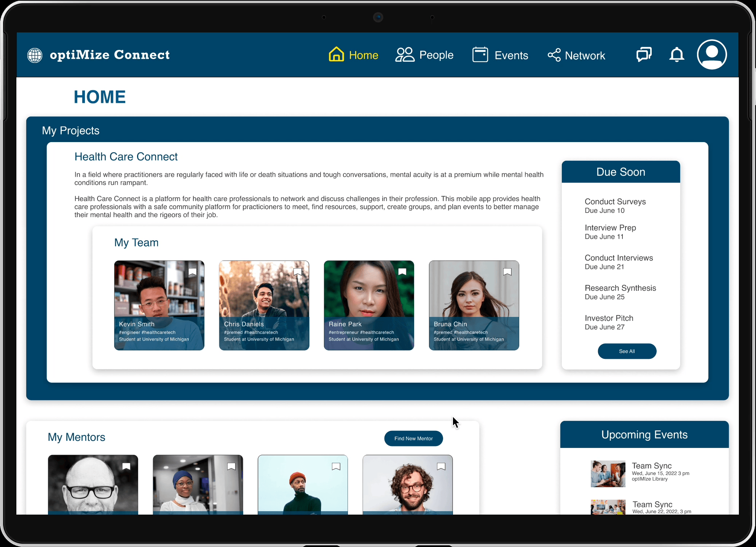
Task: Select the Conduct Surveys task
Action: (615, 202)
